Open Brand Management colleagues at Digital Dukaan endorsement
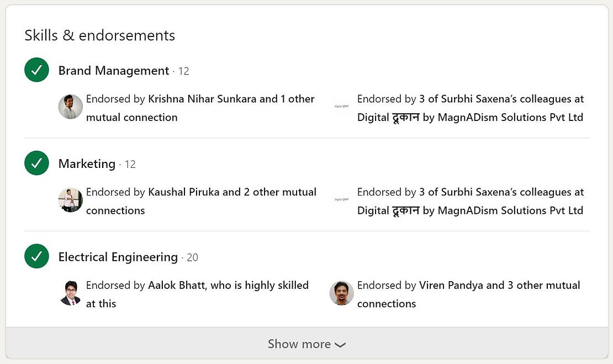This screenshot has height=364, width=613. pyautogui.click(x=470, y=108)
